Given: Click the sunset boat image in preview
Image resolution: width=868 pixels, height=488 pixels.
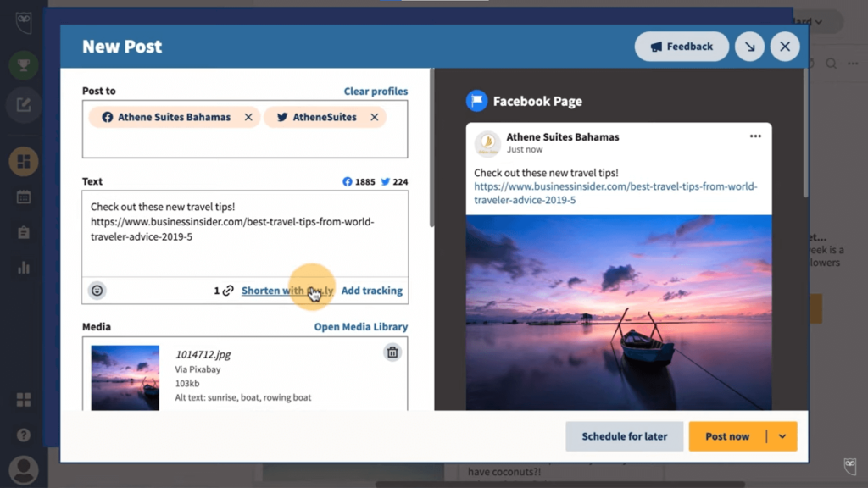Looking at the screenshot, I should (x=618, y=313).
